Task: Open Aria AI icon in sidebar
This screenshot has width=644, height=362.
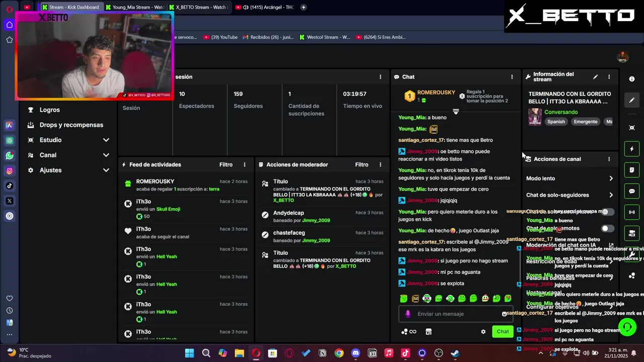Action: pos(10,125)
